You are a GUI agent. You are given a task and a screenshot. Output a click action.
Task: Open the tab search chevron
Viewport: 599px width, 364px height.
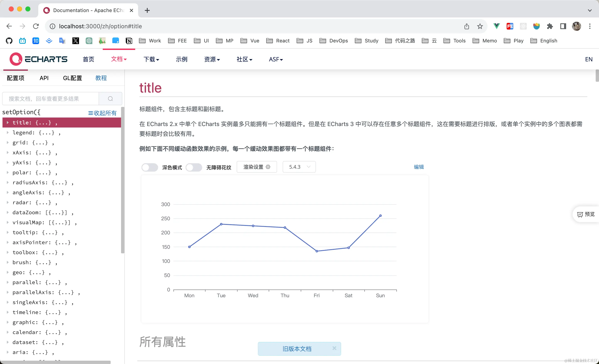coord(589,10)
